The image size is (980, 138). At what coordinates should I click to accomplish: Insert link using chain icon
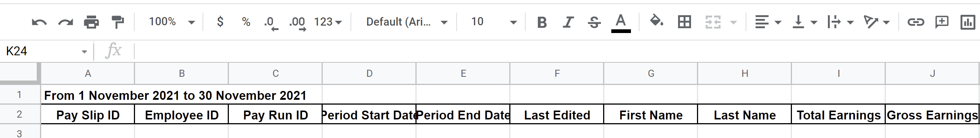pyautogui.click(x=916, y=22)
